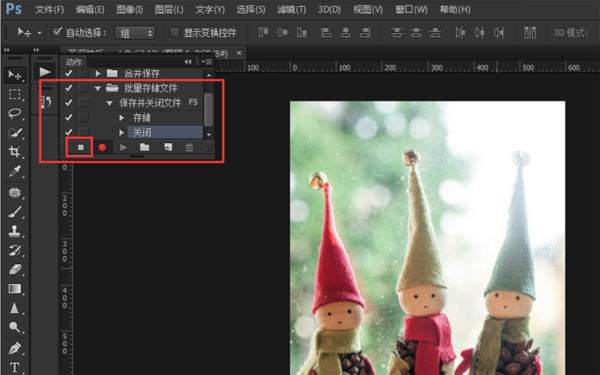Image resolution: width=600 pixels, height=375 pixels.
Task: Create new action set folder icon
Action: coord(144,147)
